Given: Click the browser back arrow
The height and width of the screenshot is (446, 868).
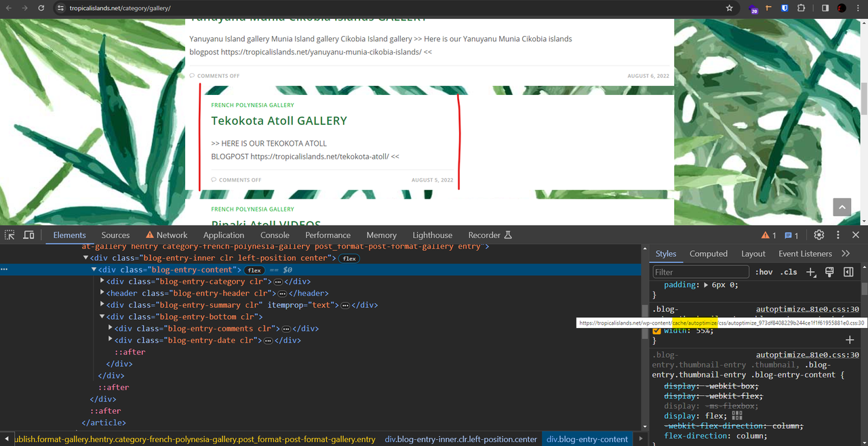Looking at the screenshot, I should tap(8, 8).
